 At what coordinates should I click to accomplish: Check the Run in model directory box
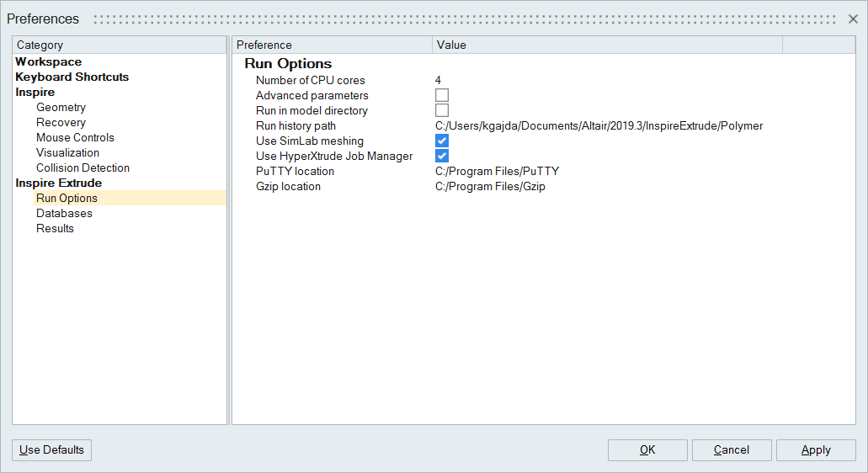(x=442, y=111)
